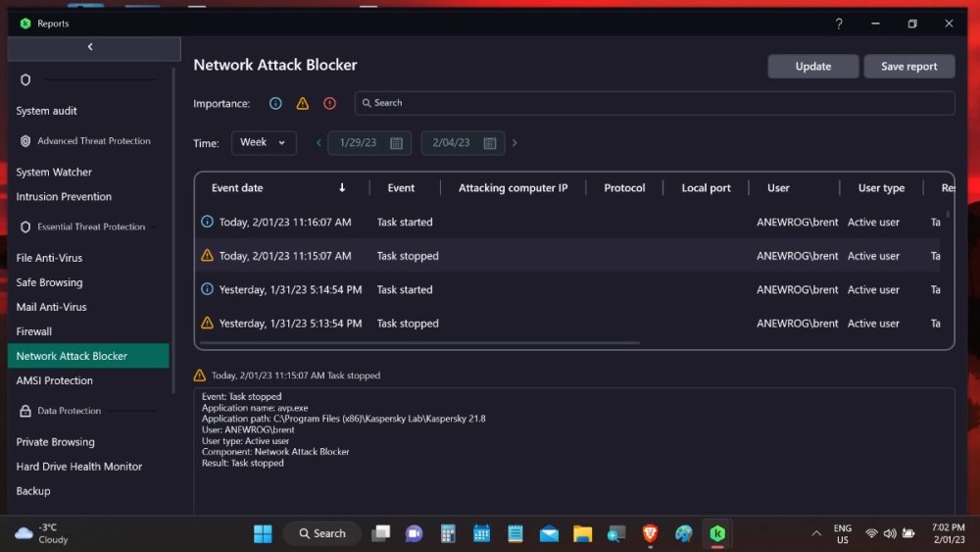Image resolution: width=980 pixels, height=552 pixels.
Task: Click the Update button
Action: click(x=812, y=67)
